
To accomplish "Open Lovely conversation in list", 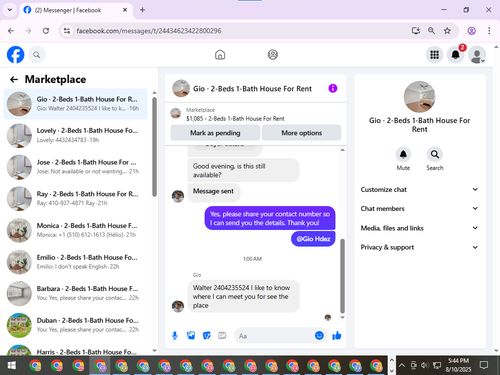I will [x=76, y=135].
